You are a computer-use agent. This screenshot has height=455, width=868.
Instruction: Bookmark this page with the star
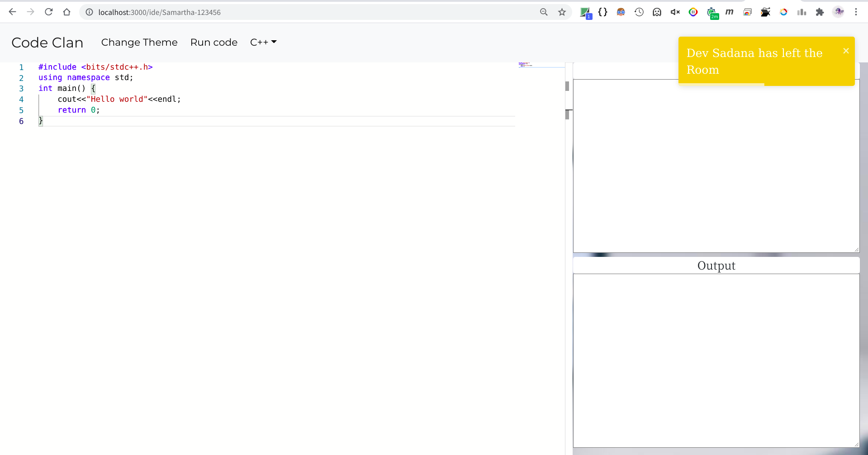click(562, 12)
